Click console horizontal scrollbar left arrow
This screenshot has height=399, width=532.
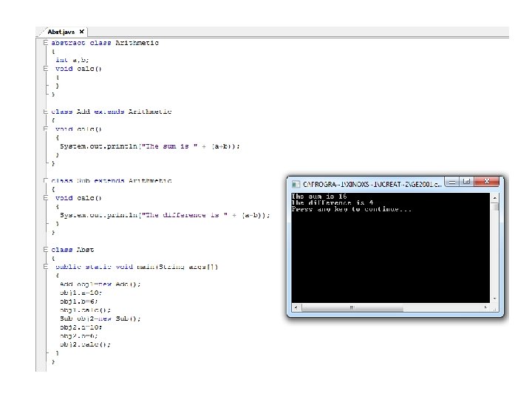[x=296, y=307]
